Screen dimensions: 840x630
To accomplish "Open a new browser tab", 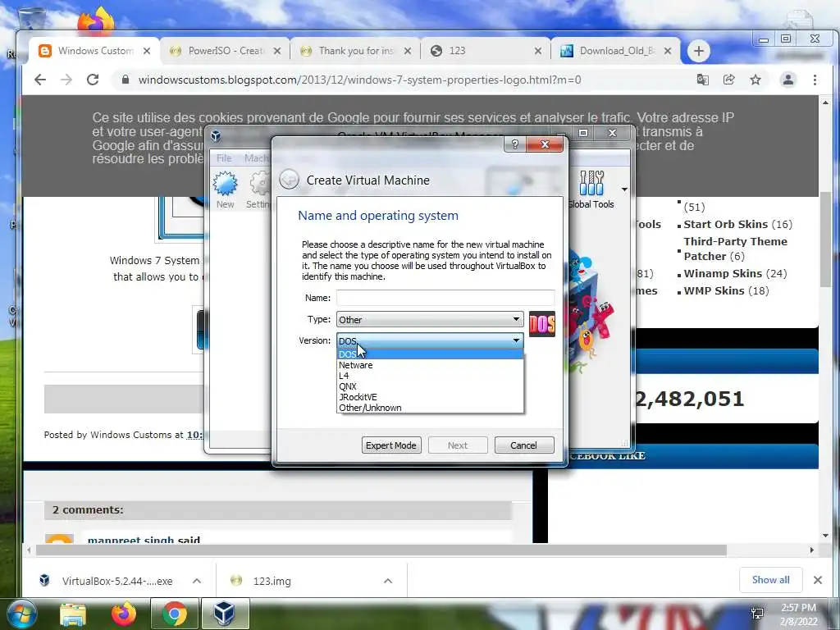I will pos(698,51).
